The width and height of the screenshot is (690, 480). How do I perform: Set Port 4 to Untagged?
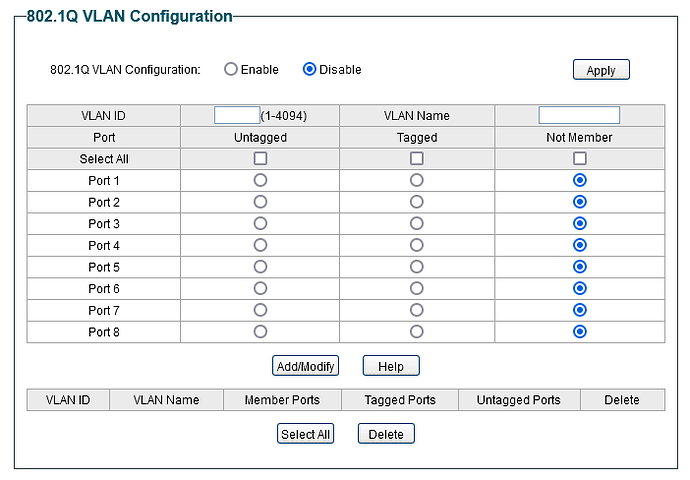(x=260, y=245)
